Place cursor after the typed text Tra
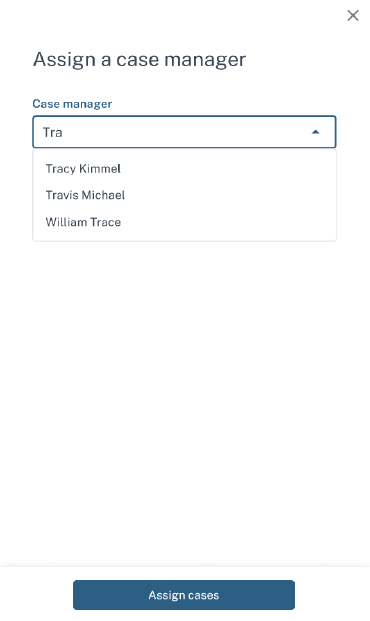The height and width of the screenshot is (621, 370). click(x=63, y=132)
